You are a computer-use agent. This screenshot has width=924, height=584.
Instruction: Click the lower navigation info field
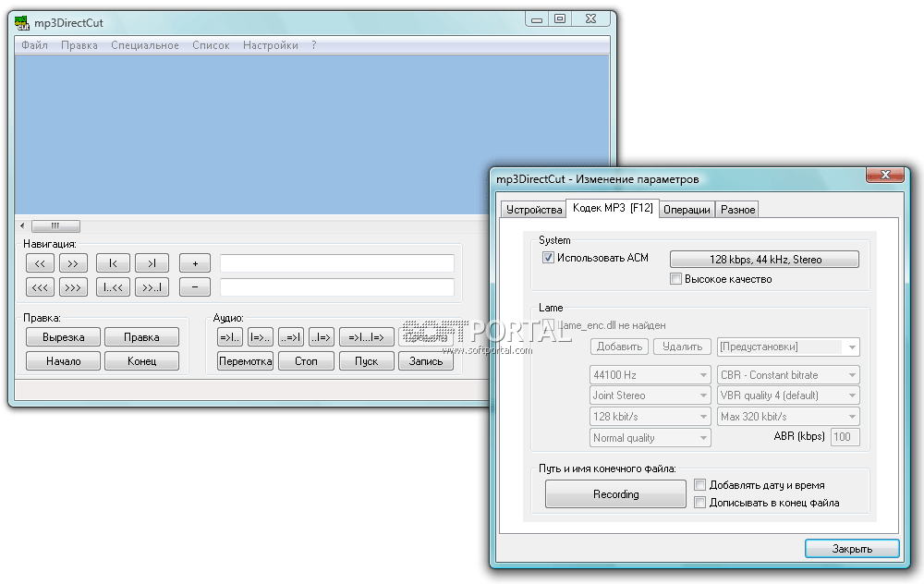point(337,287)
